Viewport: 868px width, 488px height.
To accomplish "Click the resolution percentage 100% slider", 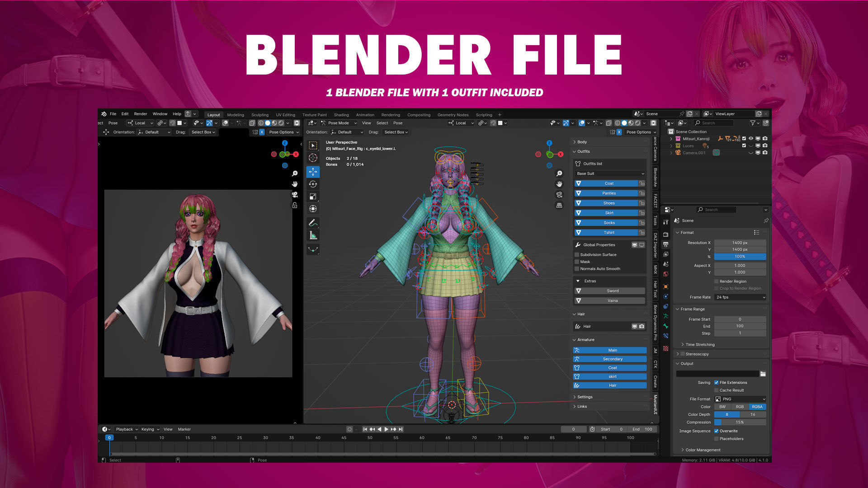I will point(740,257).
